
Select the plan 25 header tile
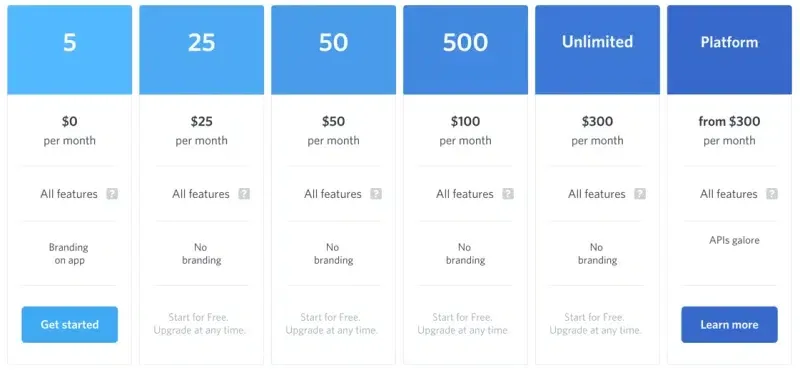[202, 49]
